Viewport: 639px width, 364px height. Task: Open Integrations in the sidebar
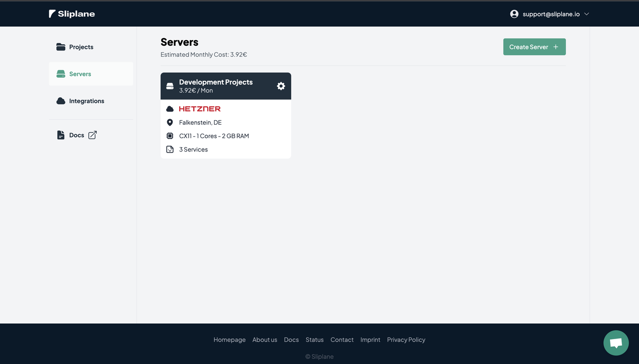(91, 101)
